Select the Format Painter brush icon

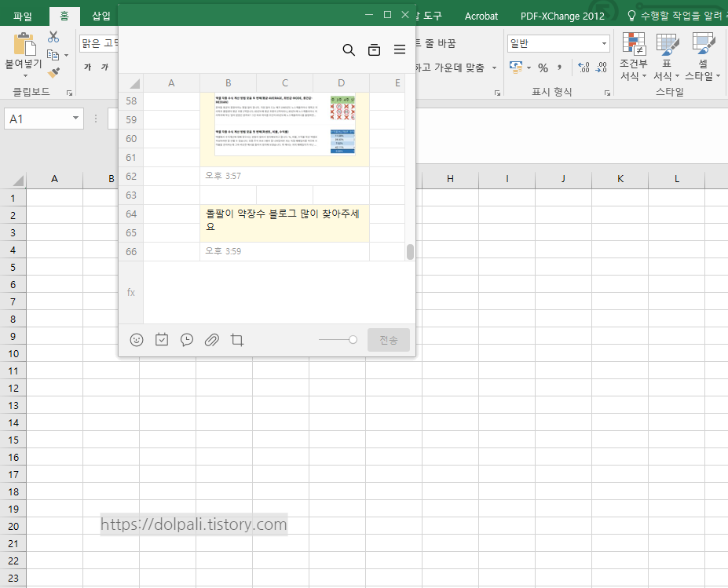coord(53,73)
